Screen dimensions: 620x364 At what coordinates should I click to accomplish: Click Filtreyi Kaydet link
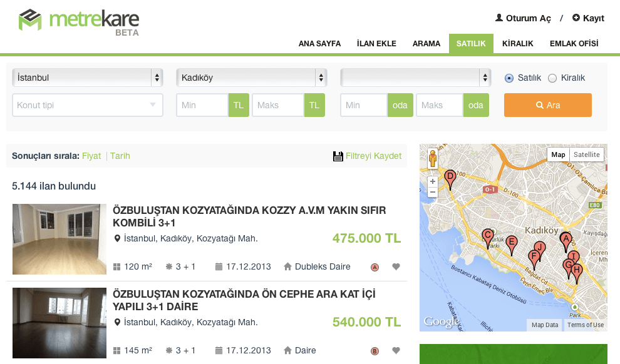click(x=368, y=156)
